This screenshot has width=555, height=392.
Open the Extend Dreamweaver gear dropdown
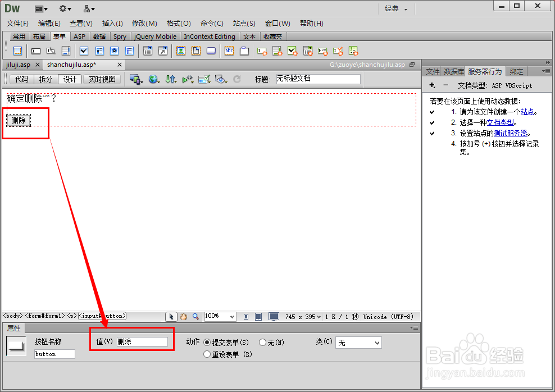(65, 9)
